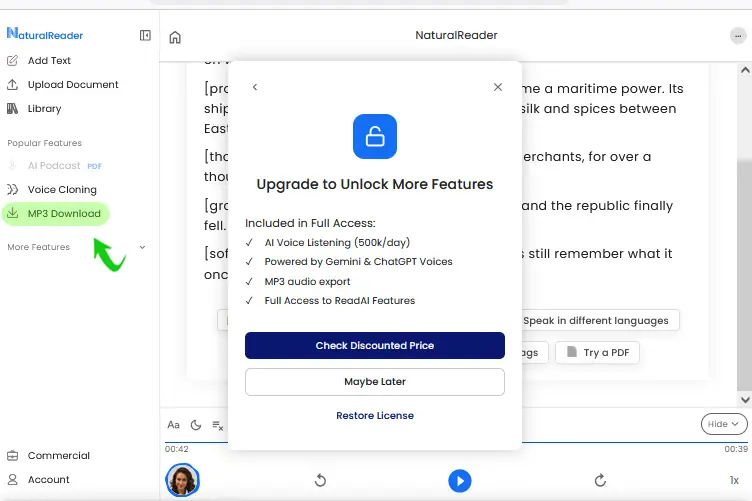Open Commercial in sidebar
752x501 pixels.
(x=48, y=455)
